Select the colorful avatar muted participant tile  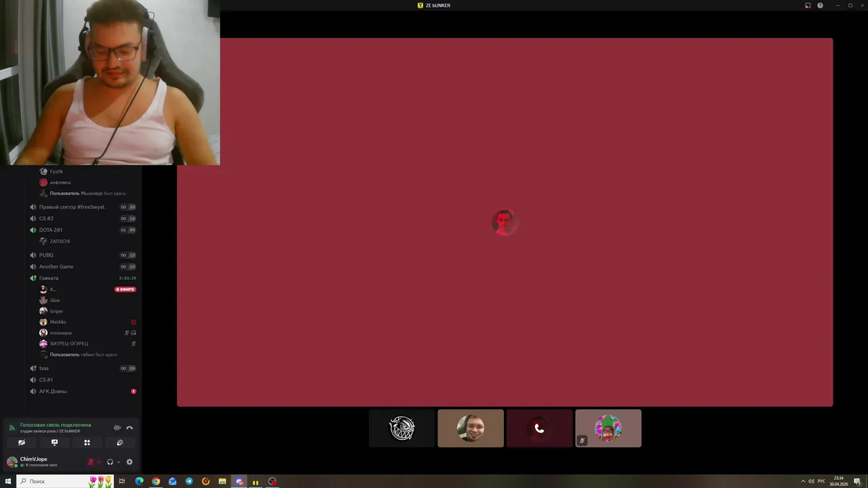tap(608, 428)
